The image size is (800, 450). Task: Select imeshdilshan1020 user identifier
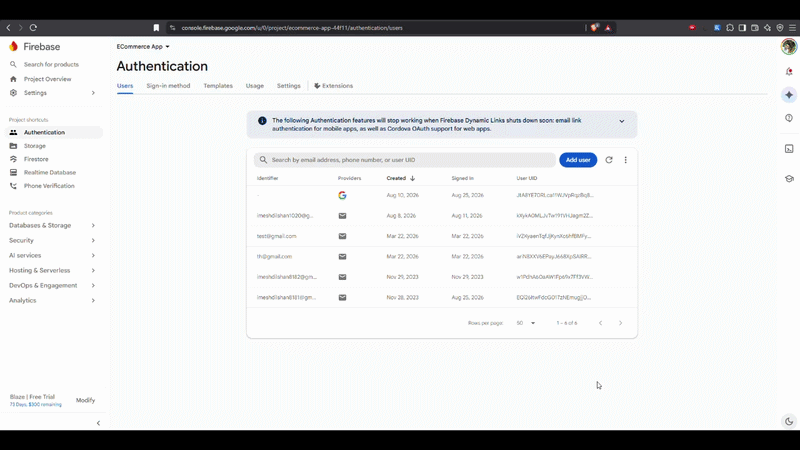pyautogui.click(x=285, y=216)
